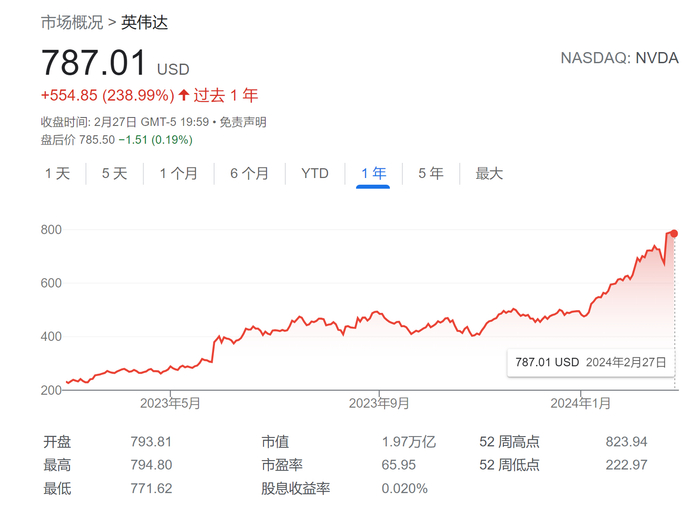700x506 pixels.
Task: Click the 52 周高点 value 823.94
Action: pos(626,442)
